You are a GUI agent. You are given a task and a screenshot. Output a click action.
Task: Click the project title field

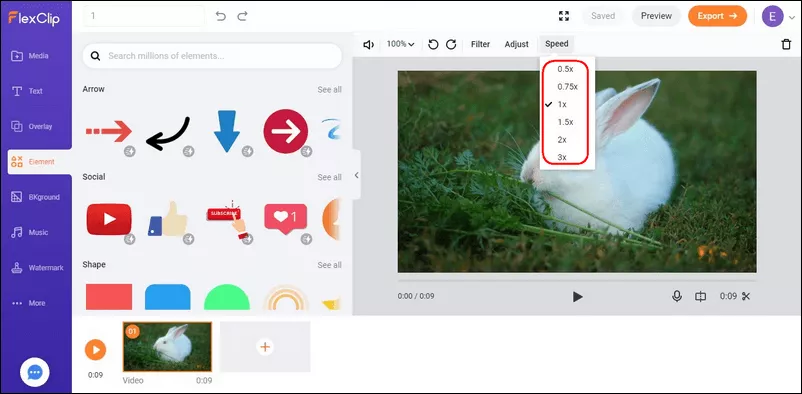(144, 16)
